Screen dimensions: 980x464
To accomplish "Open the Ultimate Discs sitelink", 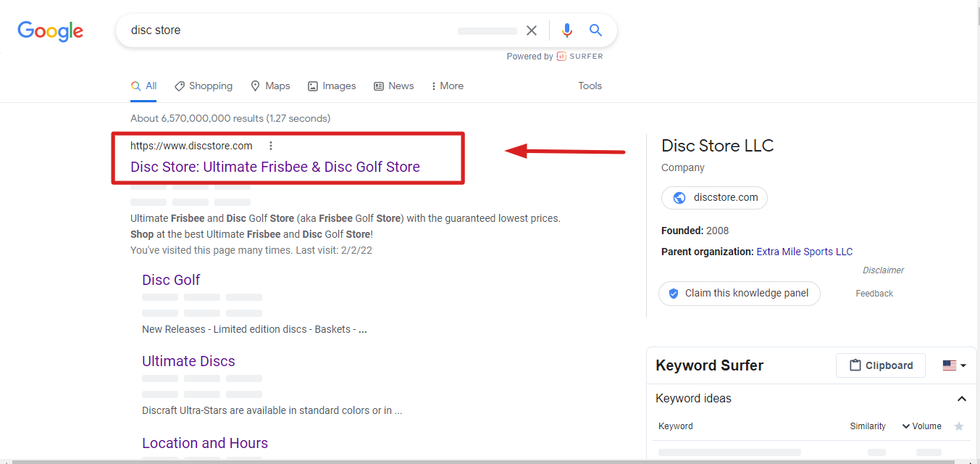I will 188,361.
